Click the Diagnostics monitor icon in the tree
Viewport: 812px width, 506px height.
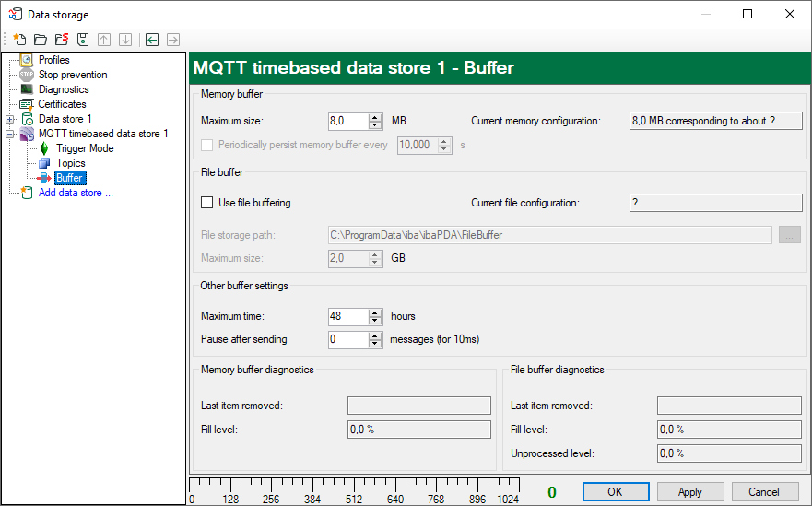click(27, 89)
